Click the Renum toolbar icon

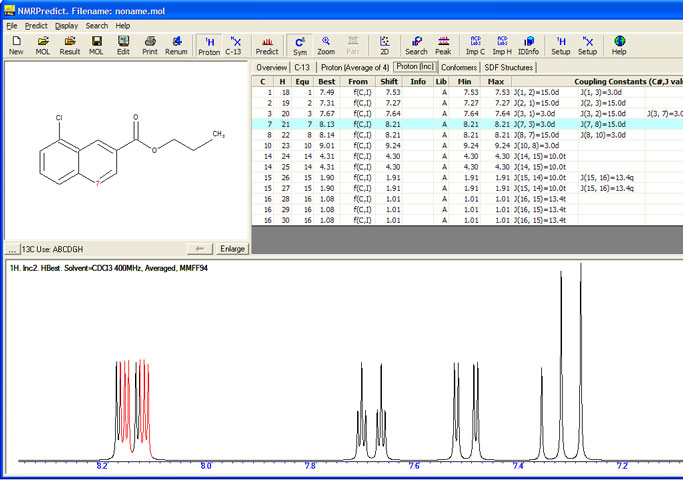[x=176, y=45]
